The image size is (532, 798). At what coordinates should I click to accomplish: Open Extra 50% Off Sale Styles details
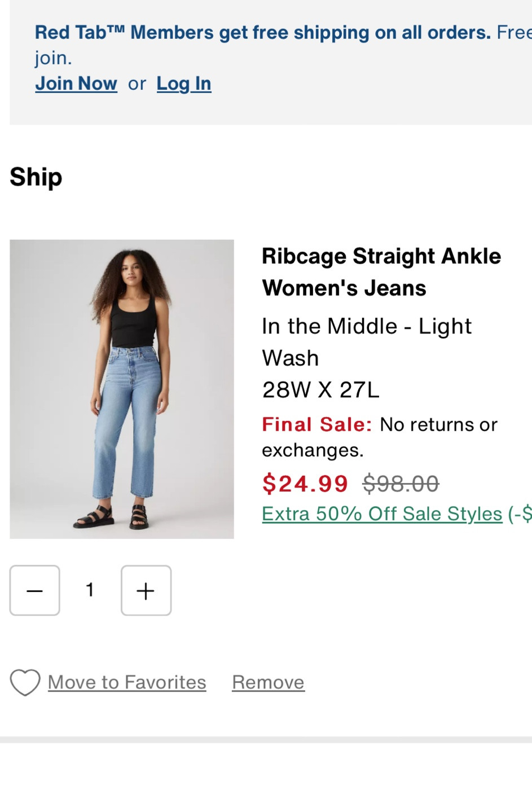pos(381,513)
